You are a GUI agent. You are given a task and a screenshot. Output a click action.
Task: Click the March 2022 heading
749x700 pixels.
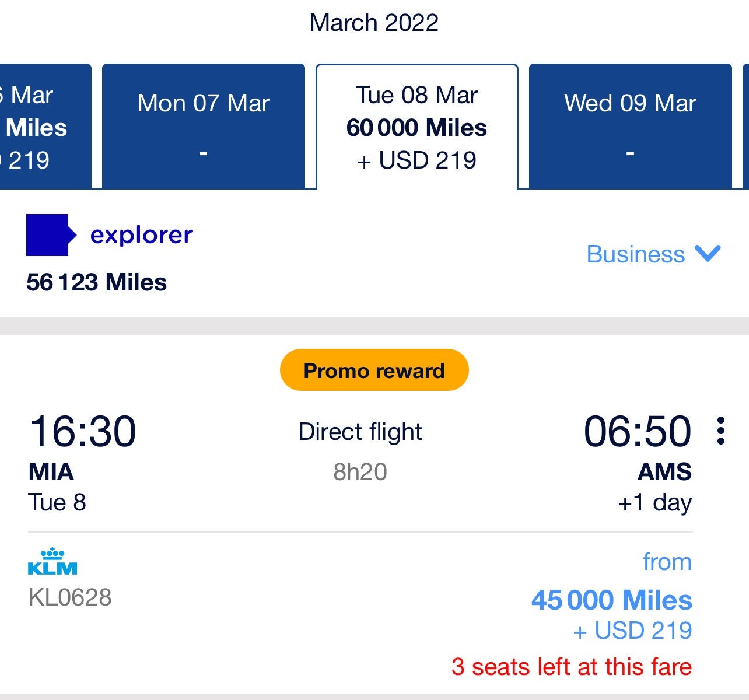(374, 22)
